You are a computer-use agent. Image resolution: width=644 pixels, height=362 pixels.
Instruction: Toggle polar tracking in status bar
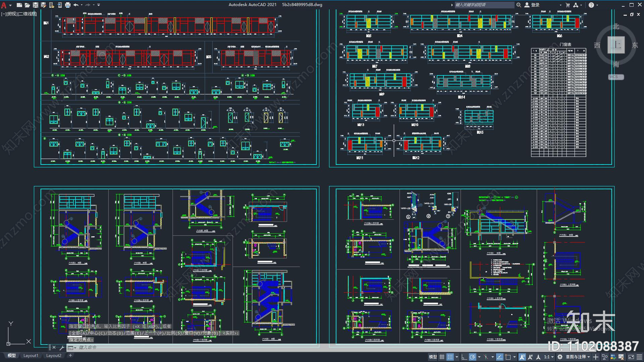coord(473,357)
